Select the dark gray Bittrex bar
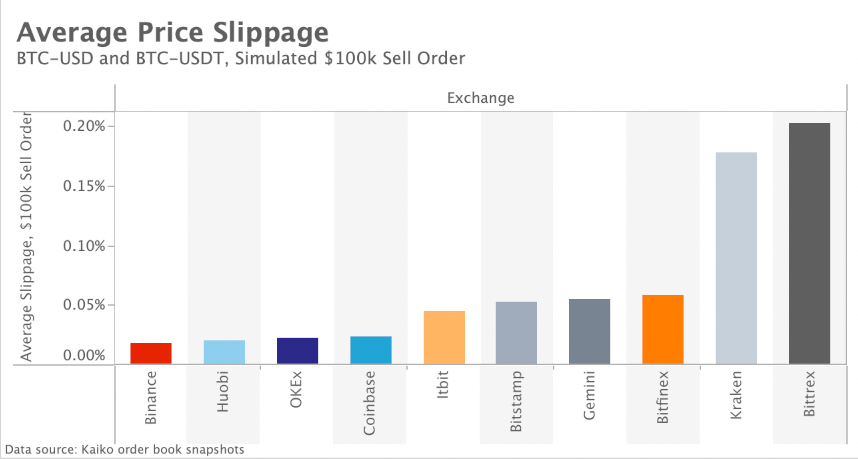 (x=809, y=244)
